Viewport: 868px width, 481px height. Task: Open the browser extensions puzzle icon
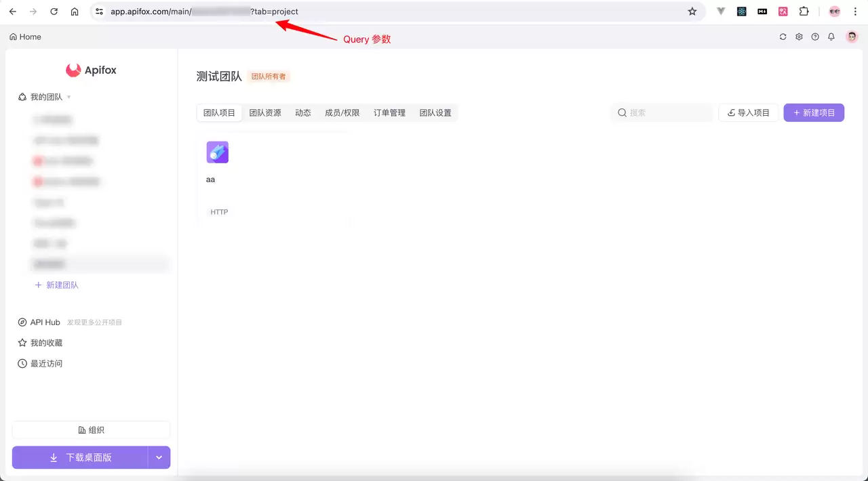coord(804,12)
